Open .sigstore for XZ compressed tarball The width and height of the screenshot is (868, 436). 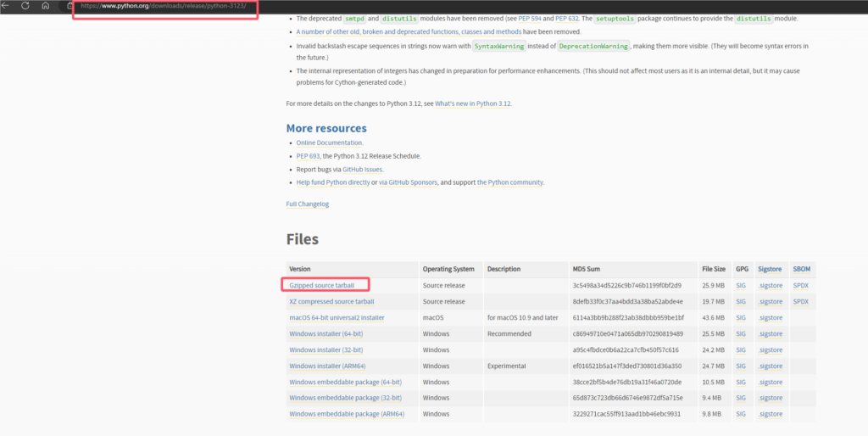click(770, 301)
